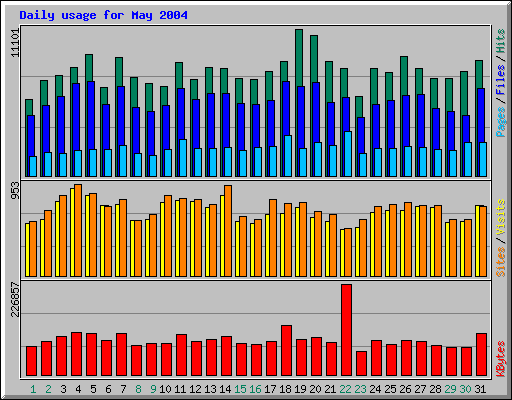Click day 16 on the x-axis

[x=255, y=389]
